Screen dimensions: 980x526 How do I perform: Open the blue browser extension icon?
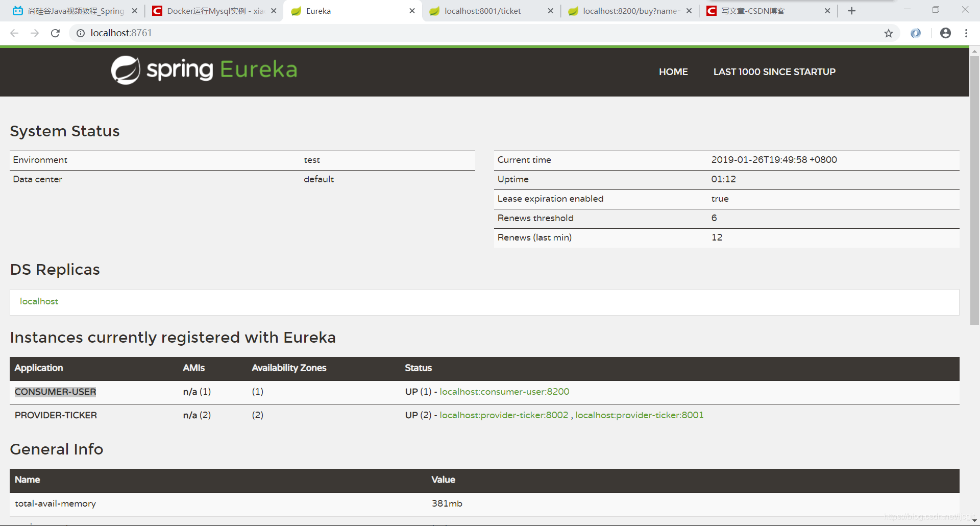[916, 33]
